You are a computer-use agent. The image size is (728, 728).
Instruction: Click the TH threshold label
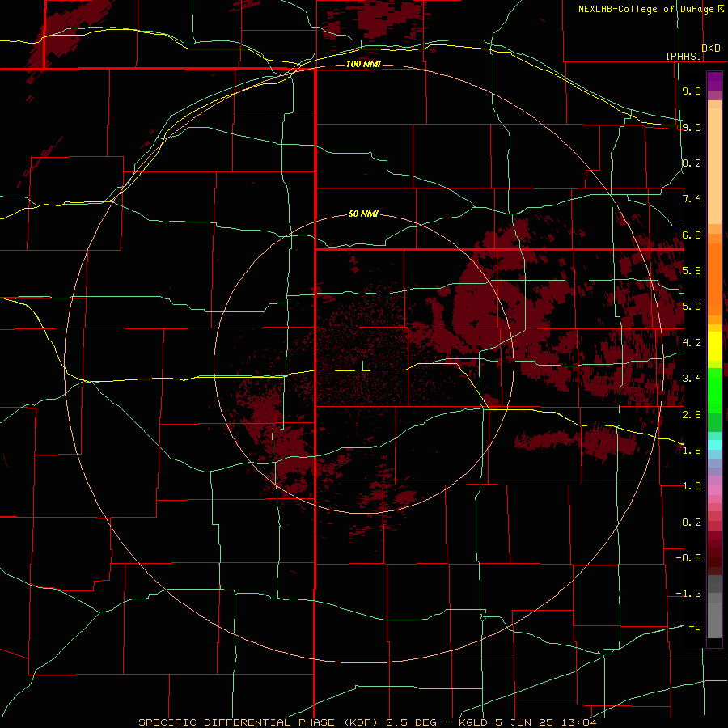click(x=695, y=630)
